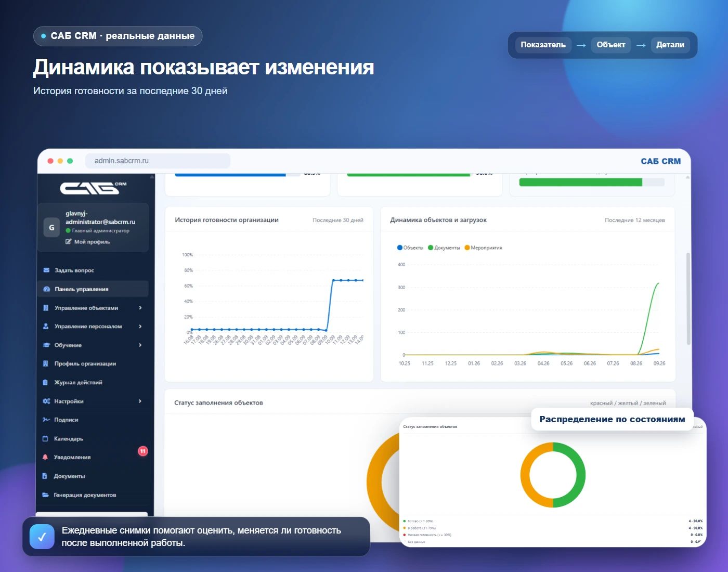Click the bell icon beside Уведомления

(45, 457)
